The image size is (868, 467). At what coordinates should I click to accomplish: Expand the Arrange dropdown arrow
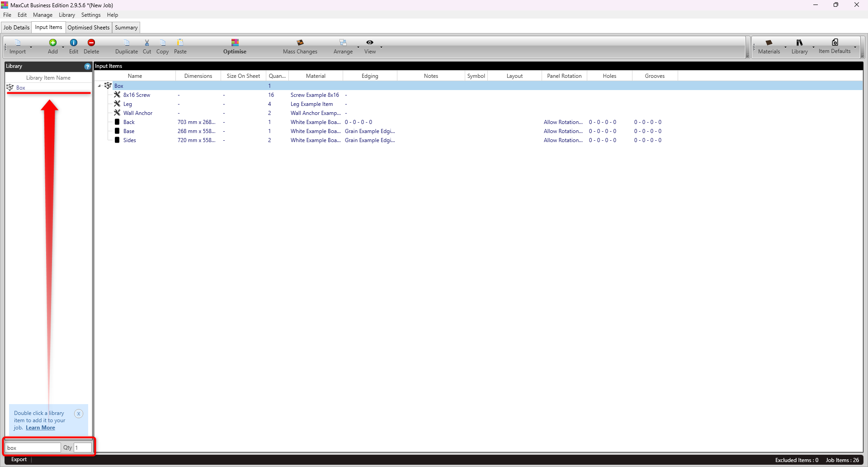tap(358, 47)
